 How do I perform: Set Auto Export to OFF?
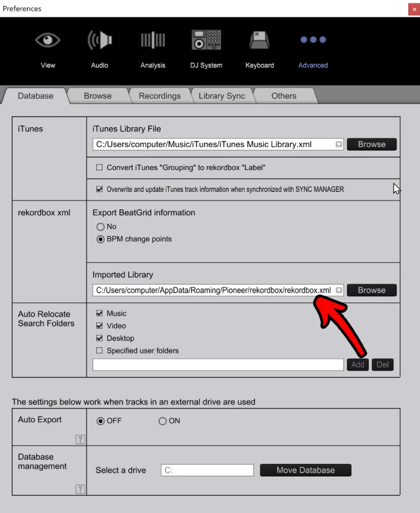coord(100,421)
